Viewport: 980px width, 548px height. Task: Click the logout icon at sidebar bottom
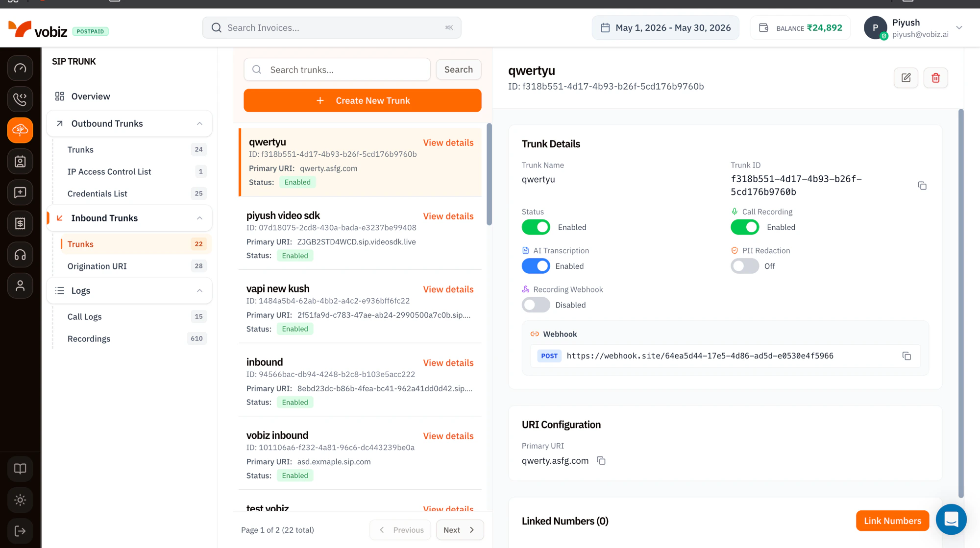tap(20, 531)
